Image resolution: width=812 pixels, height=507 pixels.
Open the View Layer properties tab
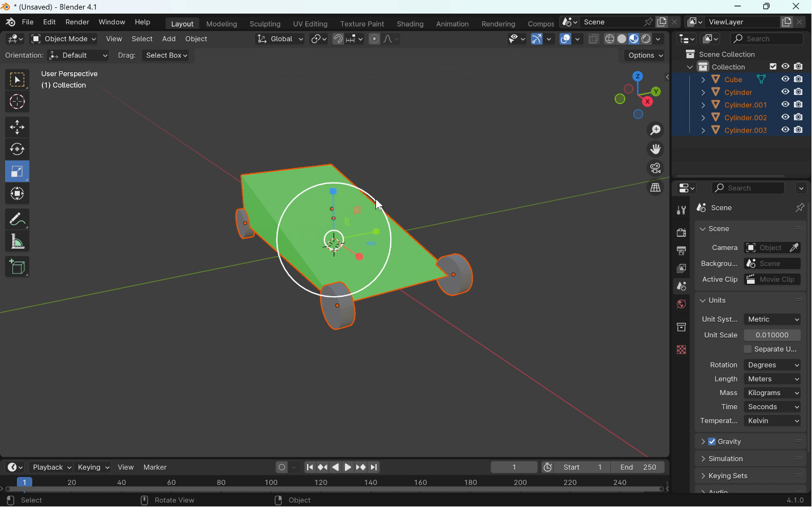click(681, 269)
